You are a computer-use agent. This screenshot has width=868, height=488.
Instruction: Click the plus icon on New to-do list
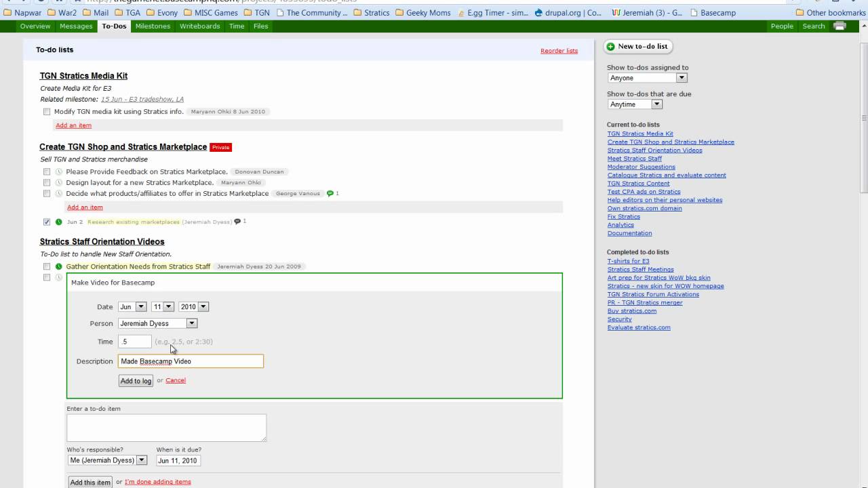coord(610,47)
